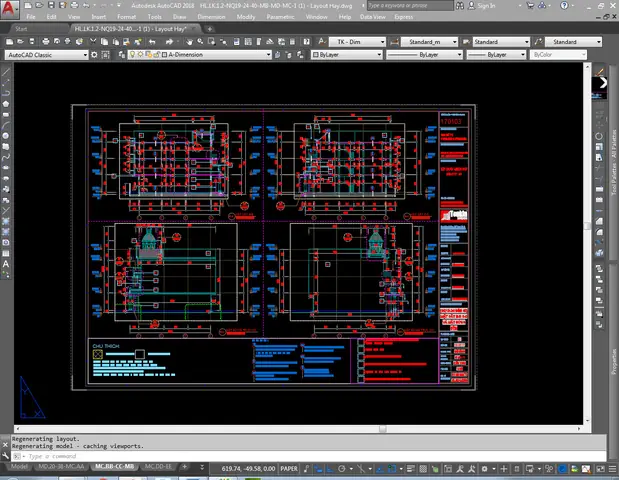Add new drawing tab with plus button
The height and width of the screenshot is (480, 619).
pyautogui.click(x=210, y=29)
